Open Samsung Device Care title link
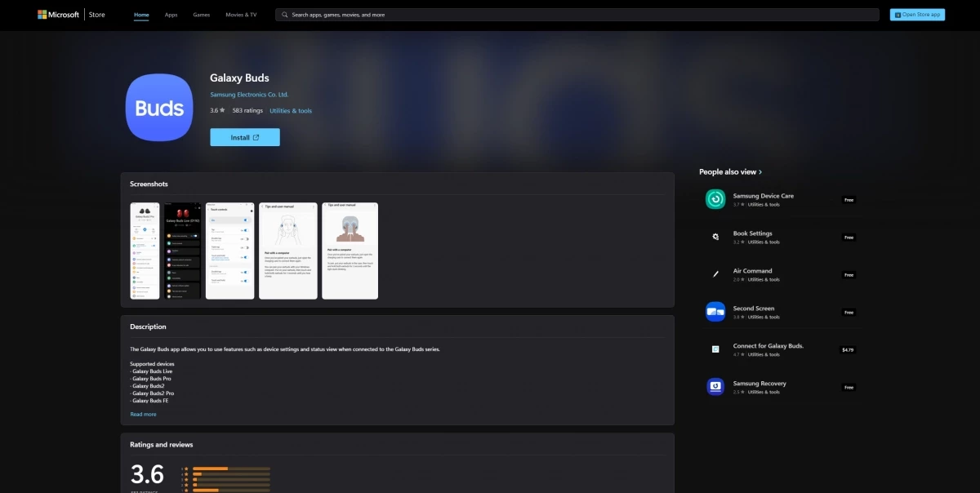The height and width of the screenshot is (493, 980). click(x=764, y=196)
